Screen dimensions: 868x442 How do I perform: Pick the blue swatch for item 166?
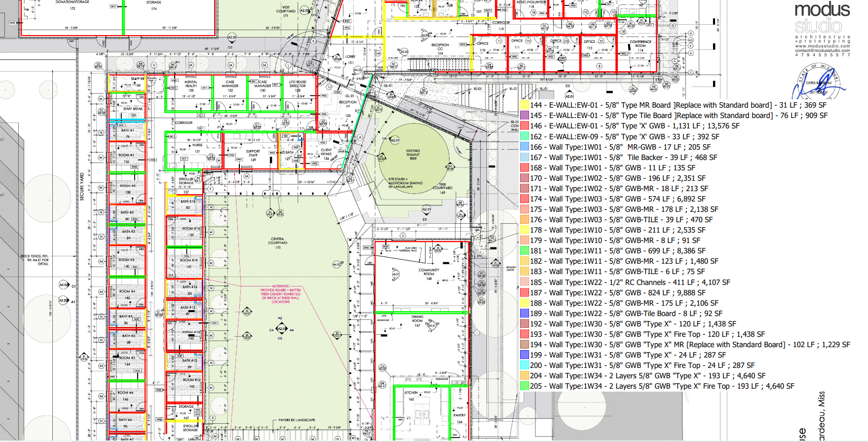524,147
